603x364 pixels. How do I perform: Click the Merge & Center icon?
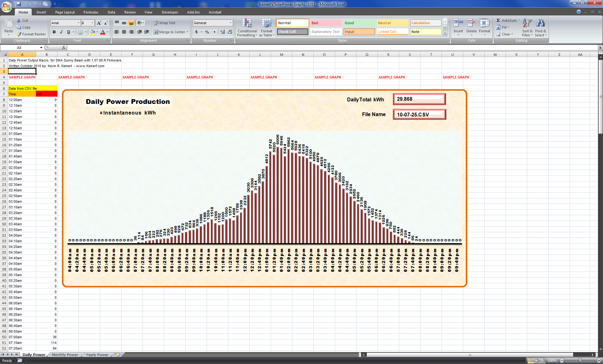point(156,32)
